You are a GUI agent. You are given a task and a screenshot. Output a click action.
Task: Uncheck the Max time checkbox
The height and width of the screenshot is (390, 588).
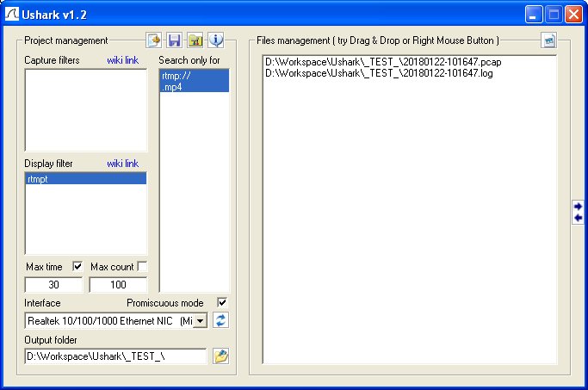[78, 267]
